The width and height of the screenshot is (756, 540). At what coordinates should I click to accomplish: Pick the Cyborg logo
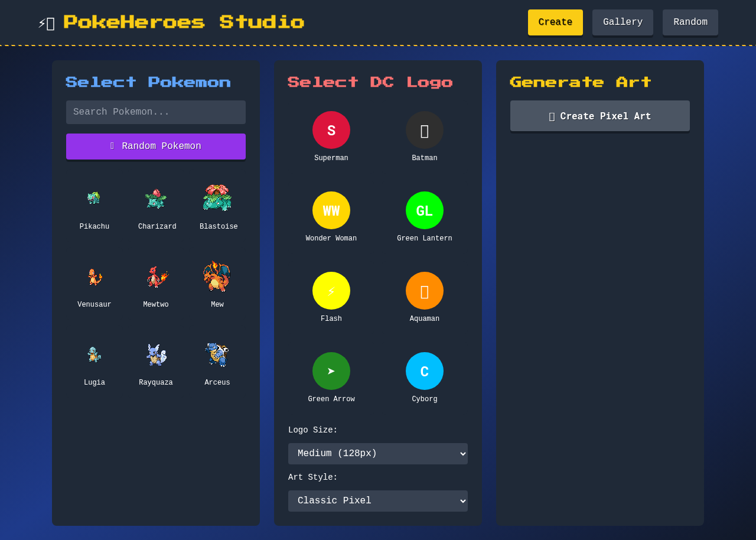(x=424, y=370)
